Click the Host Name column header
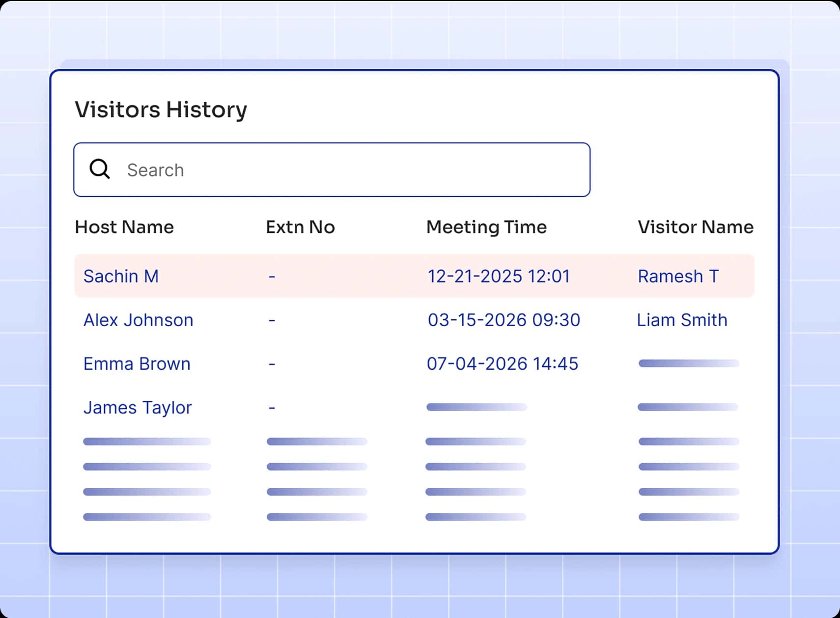The height and width of the screenshot is (618, 840). [x=124, y=227]
